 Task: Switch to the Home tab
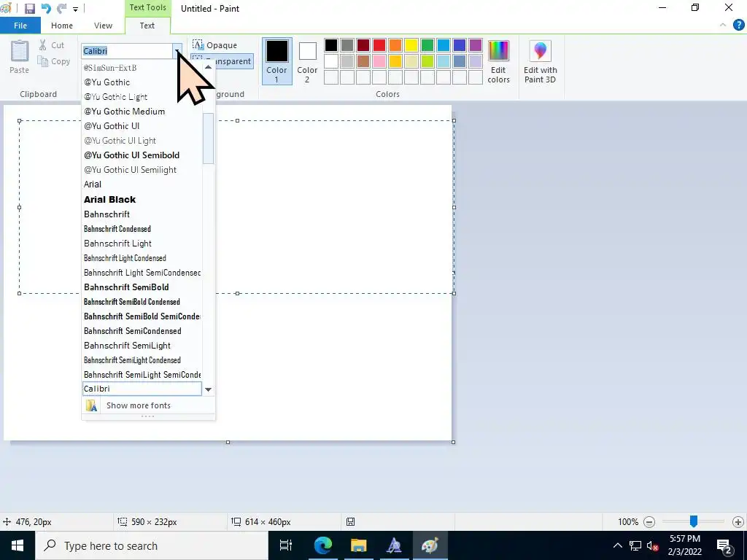[62, 26]
